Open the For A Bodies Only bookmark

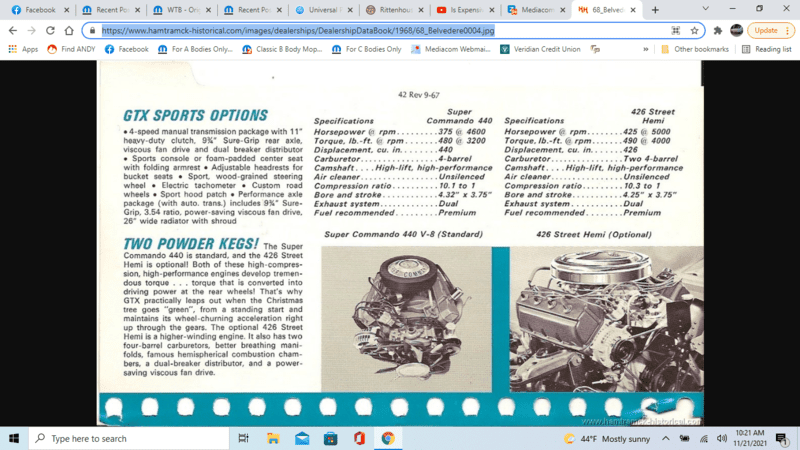[x=195, y=49]
